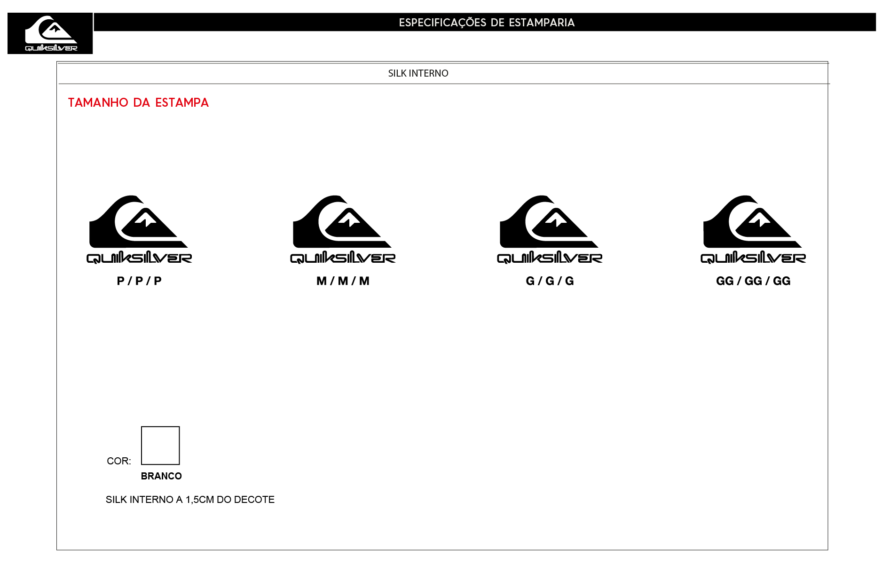Select the Quiksilver logo above G / G / G
Image resolution: width=882 pixels, height=588 pixels.
[x=550, y=229]
